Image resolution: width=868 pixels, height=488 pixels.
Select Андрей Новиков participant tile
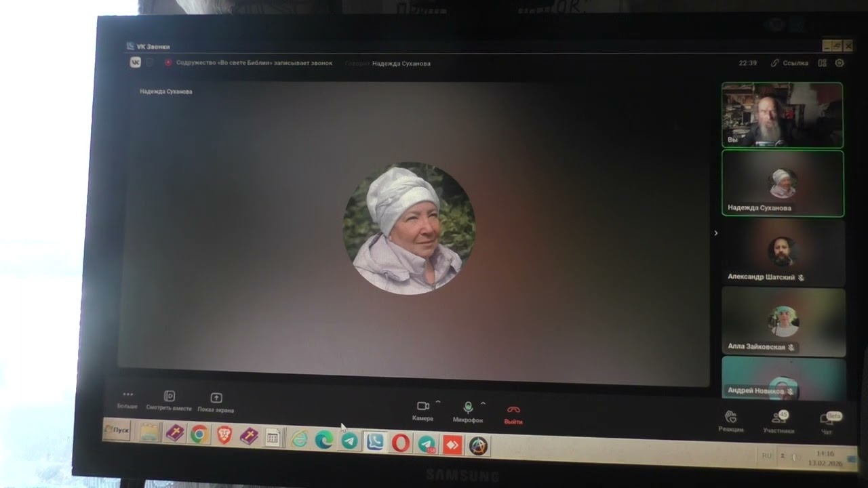(784, 379)
